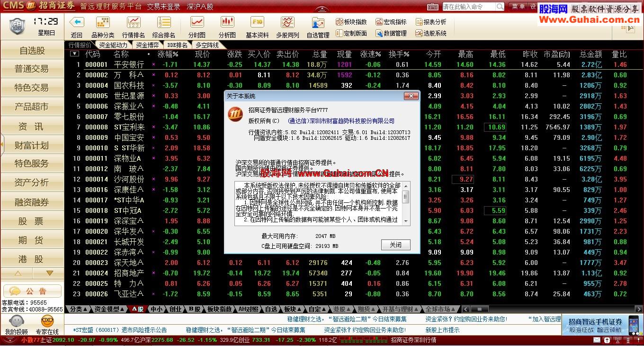Screen dimensions: 644x346
Task: Click sidebar scroll-down triangle arrow
Action: [x=49, y=273]
